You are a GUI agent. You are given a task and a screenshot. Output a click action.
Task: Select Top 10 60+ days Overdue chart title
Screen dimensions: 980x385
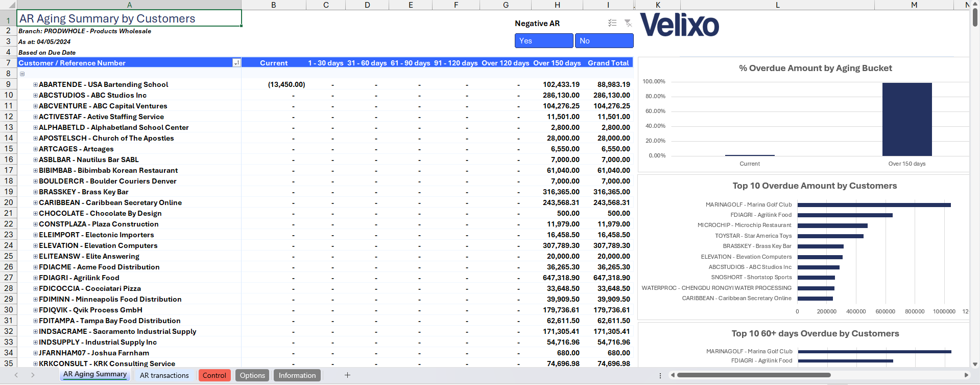(815, 333)
